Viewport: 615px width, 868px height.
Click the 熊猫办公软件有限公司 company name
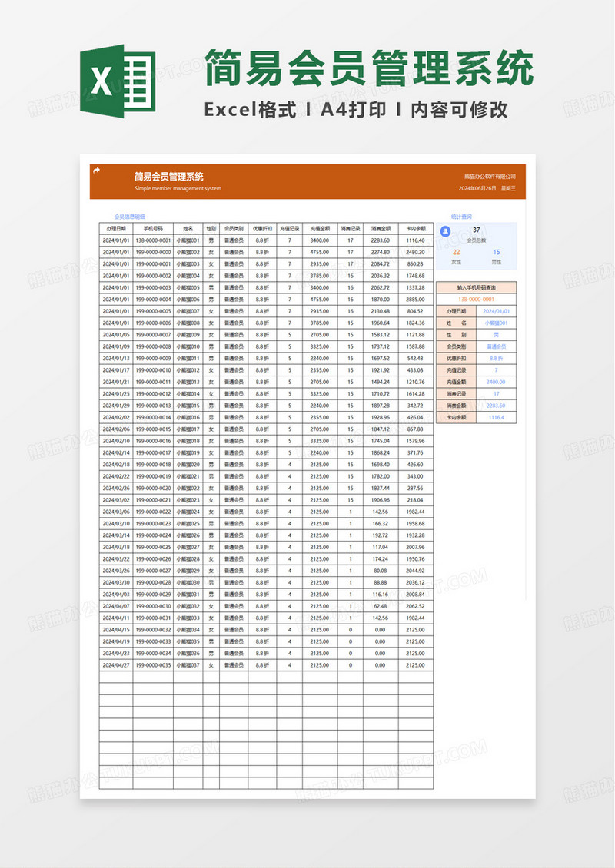click(490, 177)
